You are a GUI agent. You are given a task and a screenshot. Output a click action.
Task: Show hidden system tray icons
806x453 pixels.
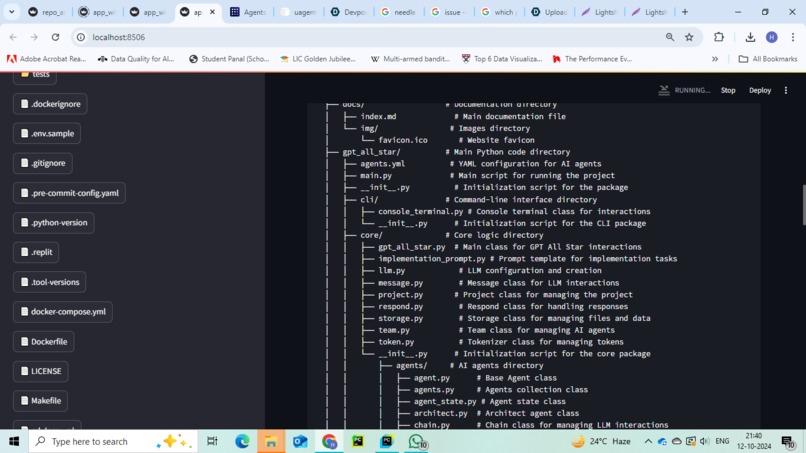point(648,441)
